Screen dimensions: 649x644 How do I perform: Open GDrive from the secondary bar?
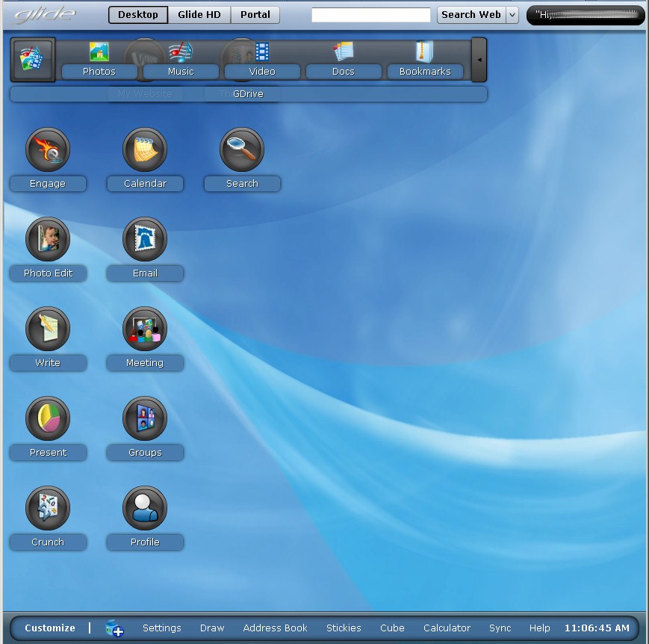click(x=248, y=94)
